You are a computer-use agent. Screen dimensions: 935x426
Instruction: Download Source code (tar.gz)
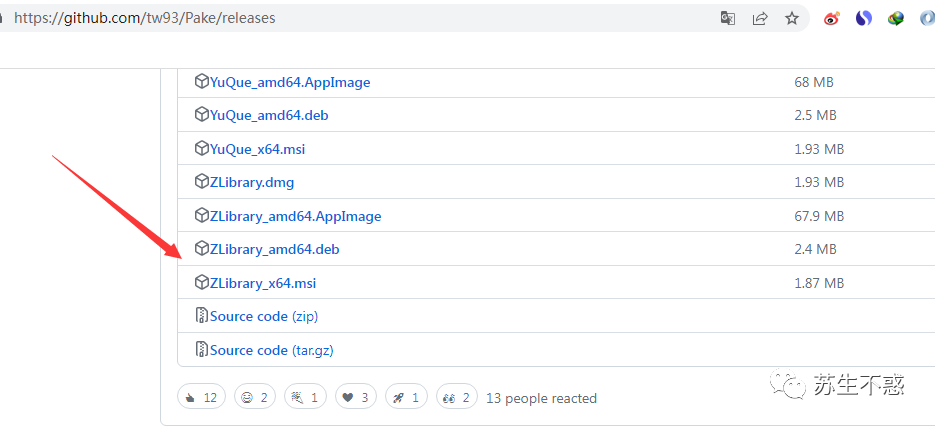point(272,350)
